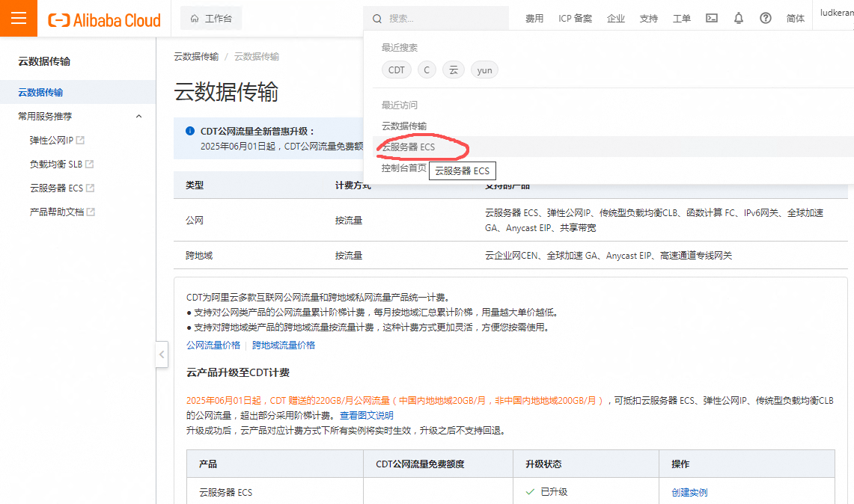Viewport: 854px width, 504px height.
Task: Click the 工作台 button
Action: (x=211, y=19)
